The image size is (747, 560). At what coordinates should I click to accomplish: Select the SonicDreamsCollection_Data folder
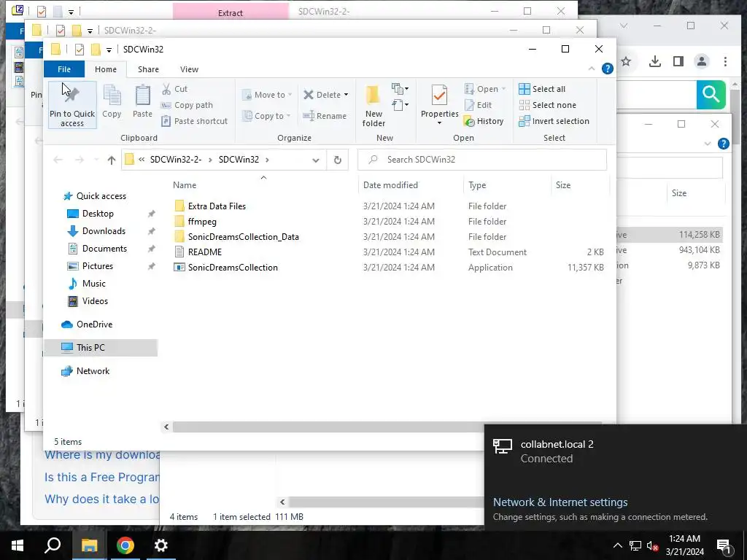[244, 237]
